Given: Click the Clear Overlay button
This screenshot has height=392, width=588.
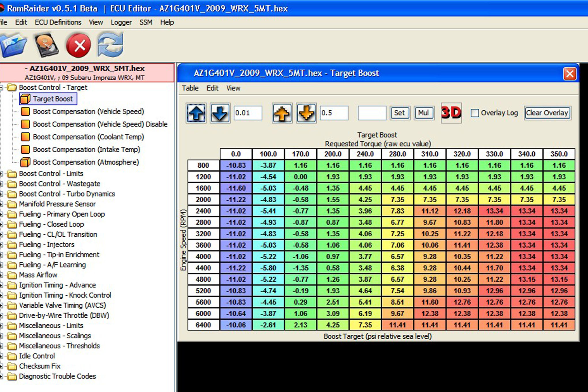Looking at the screenshot, I should (547, 113).
